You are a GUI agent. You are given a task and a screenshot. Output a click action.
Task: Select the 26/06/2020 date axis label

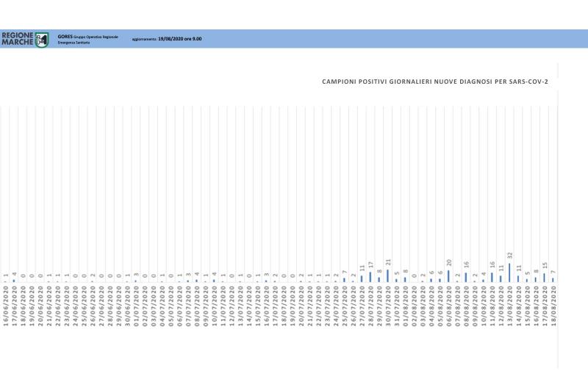pyautogui.click(x=93, y=305)
